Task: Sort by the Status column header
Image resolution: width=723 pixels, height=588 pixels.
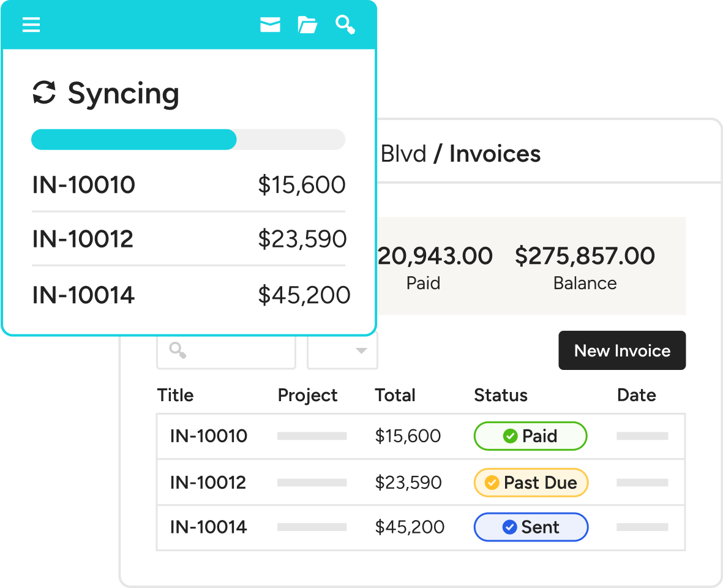Action: coord(500,396)
